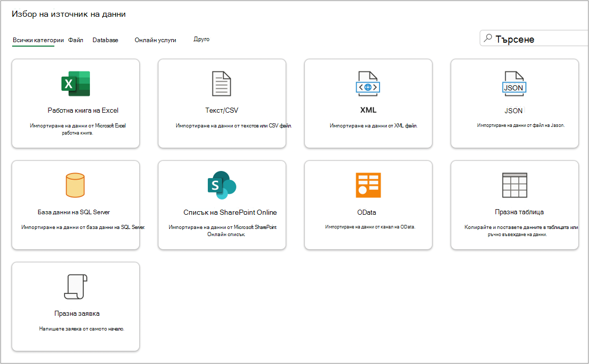Open the Друго category tab

pyautogui.click(x=201, y=39)
